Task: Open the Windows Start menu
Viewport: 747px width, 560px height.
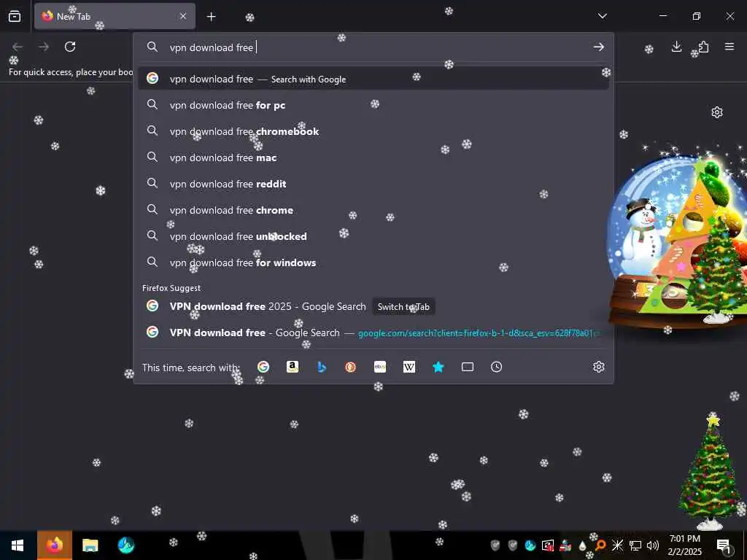Action: click(18, 545)
